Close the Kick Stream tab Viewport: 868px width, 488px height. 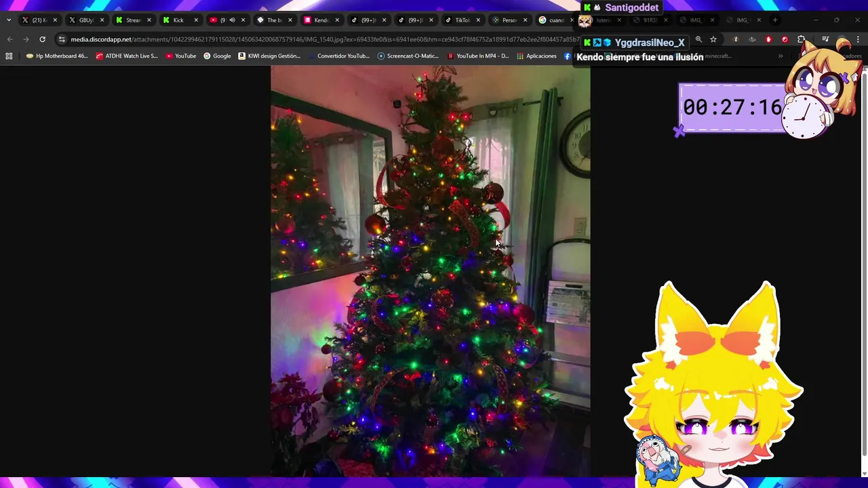(149, 20)
